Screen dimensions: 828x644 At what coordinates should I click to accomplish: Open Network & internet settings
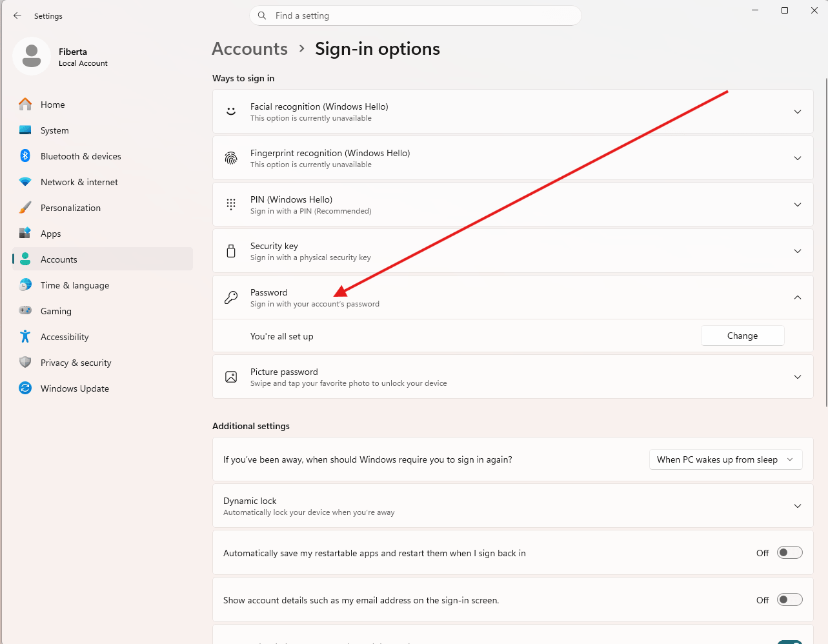coord(79,182)
